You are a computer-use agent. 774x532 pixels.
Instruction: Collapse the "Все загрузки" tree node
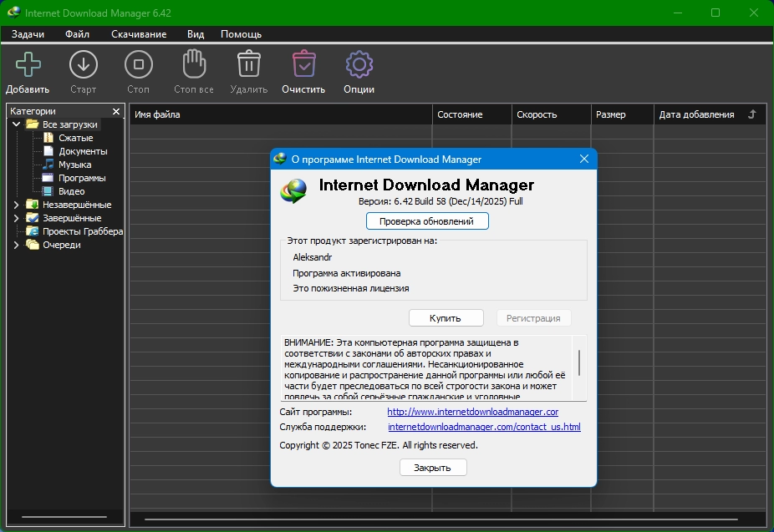[16, 124]
